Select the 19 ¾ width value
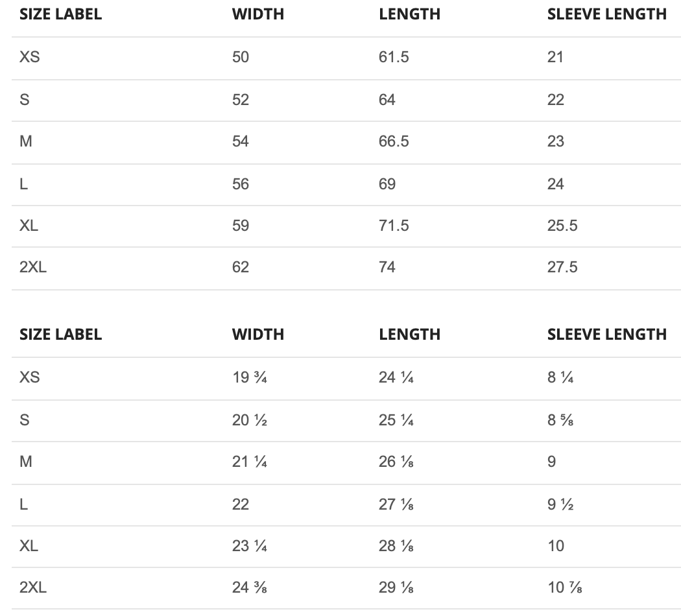681x616 pixels. pyautogui.click(x=250, y=377)
